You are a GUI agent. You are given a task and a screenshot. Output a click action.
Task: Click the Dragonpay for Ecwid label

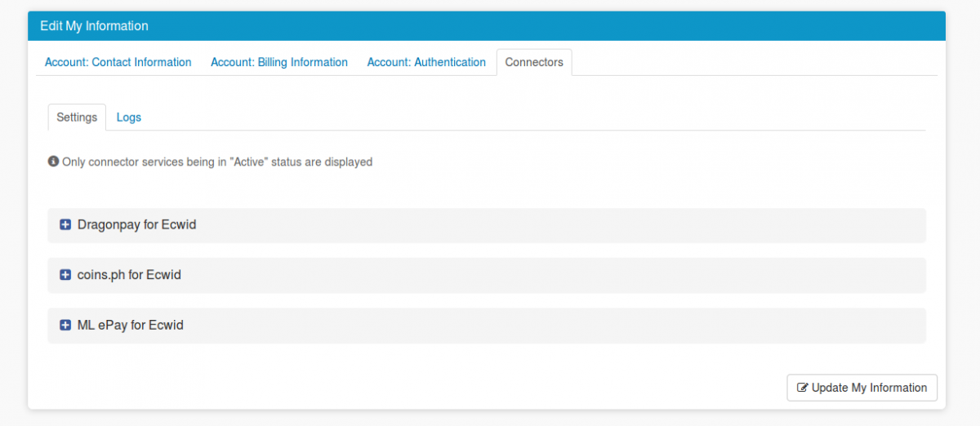point(137,224)
